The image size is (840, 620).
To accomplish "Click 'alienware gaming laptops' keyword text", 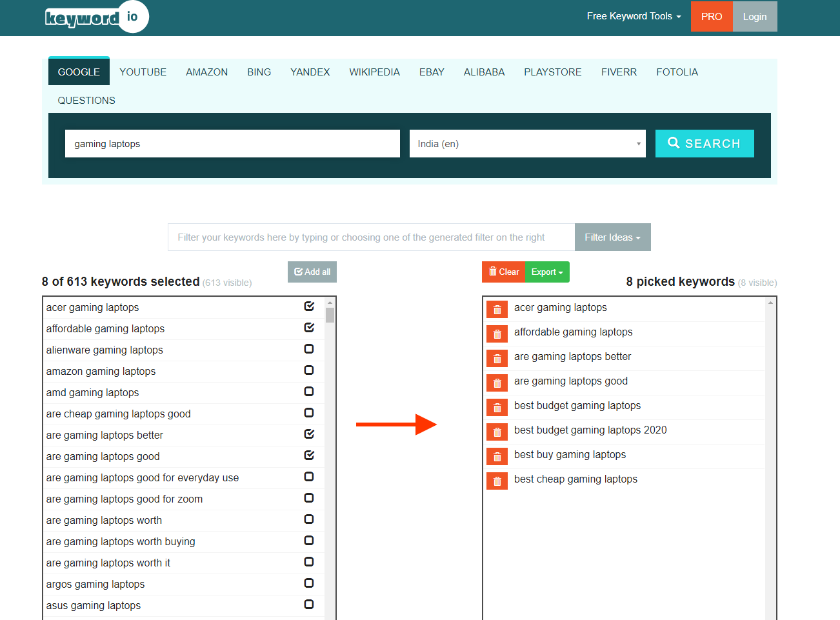I will (105, 350).
